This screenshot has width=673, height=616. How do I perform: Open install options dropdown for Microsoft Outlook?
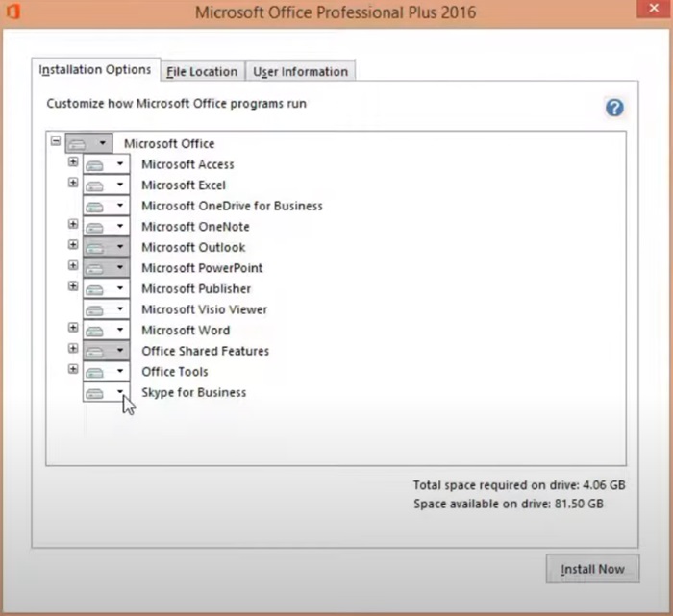click(106, 247)
